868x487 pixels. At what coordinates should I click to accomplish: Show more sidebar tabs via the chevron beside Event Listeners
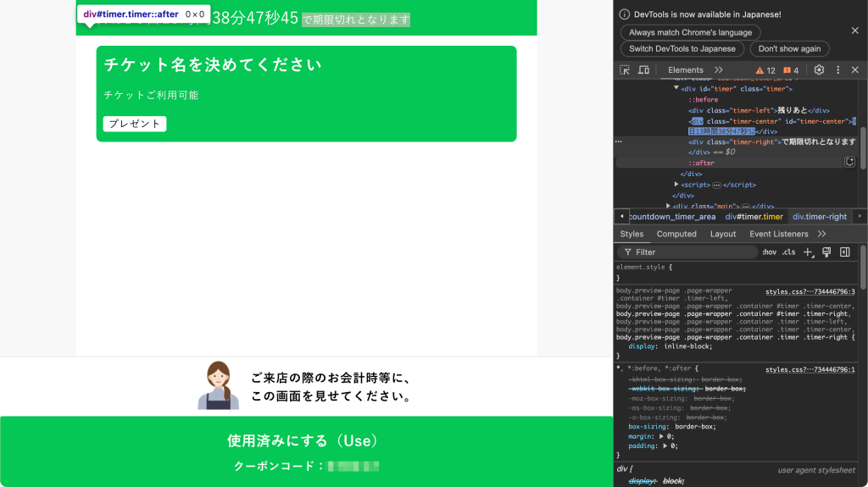coord(822,234)
